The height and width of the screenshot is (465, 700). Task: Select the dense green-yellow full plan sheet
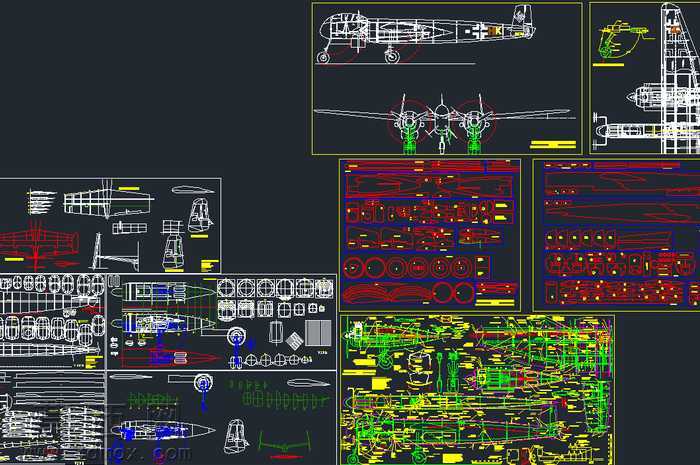coord(477,390)
